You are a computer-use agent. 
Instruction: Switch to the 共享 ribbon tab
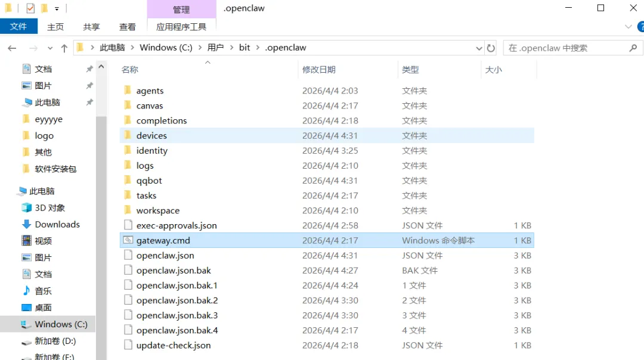[x=91, y=27]
